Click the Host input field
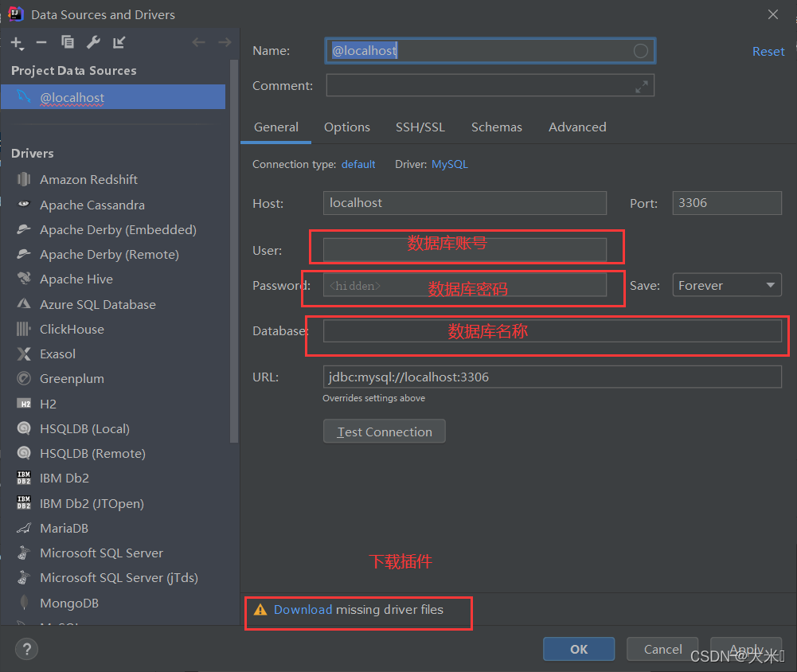 pyautogui.click(x=464, y=203)
